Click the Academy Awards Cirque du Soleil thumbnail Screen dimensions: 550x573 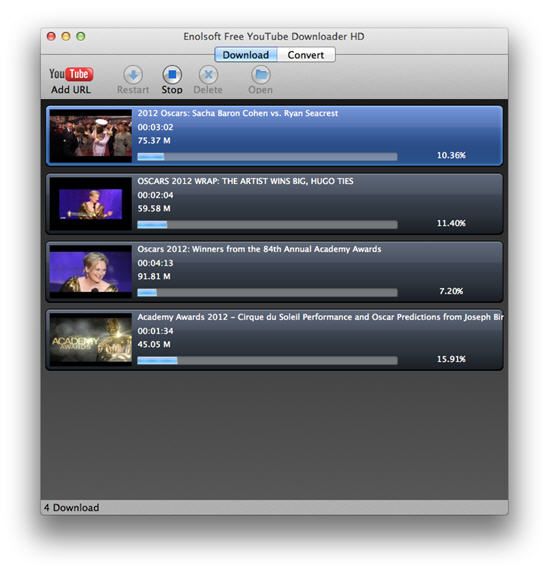pyautogui.click(x=91, y=340)
